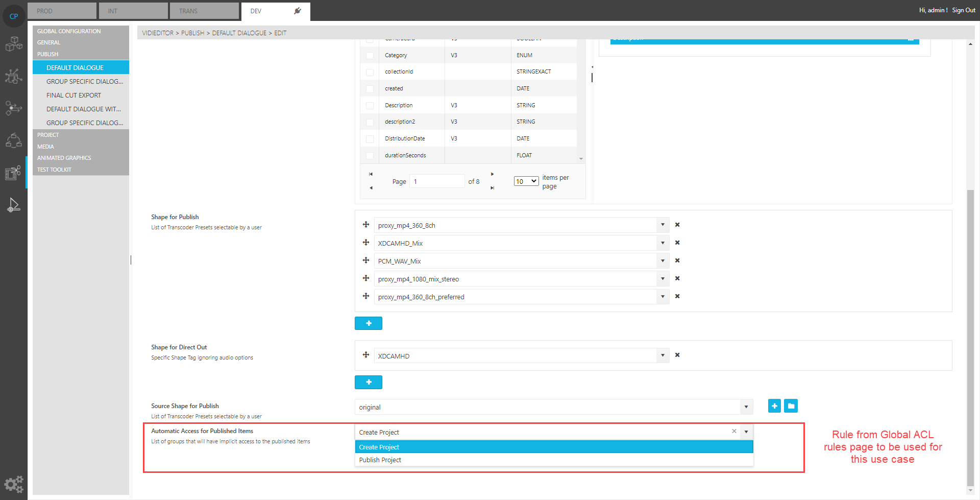Clear the Create Project selection
Viewport: 980px width, 500px height.
[734, 432]
